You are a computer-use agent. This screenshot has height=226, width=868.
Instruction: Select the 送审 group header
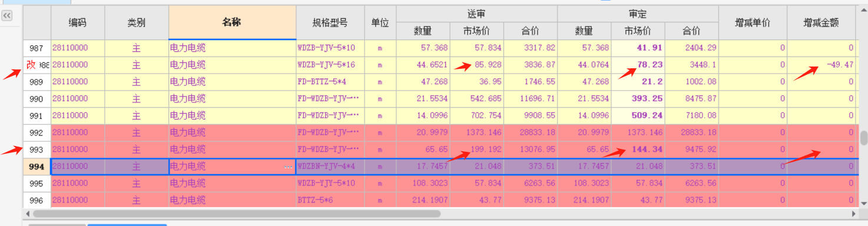(476, 14)
